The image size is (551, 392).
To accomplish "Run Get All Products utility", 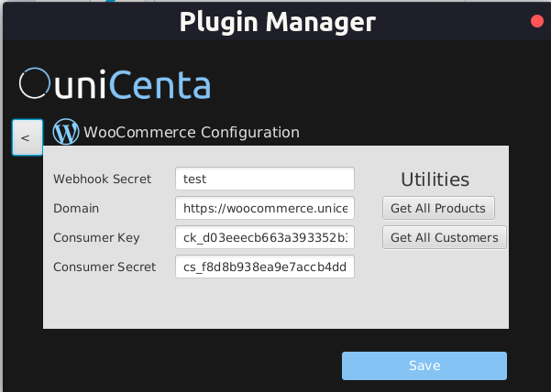I will click(x=438, y=208).
